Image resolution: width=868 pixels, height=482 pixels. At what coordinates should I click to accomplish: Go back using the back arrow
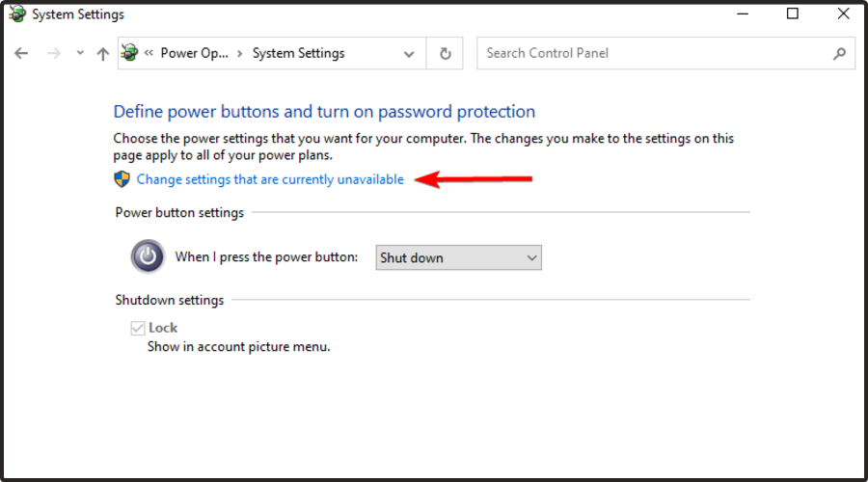[21, 53]
